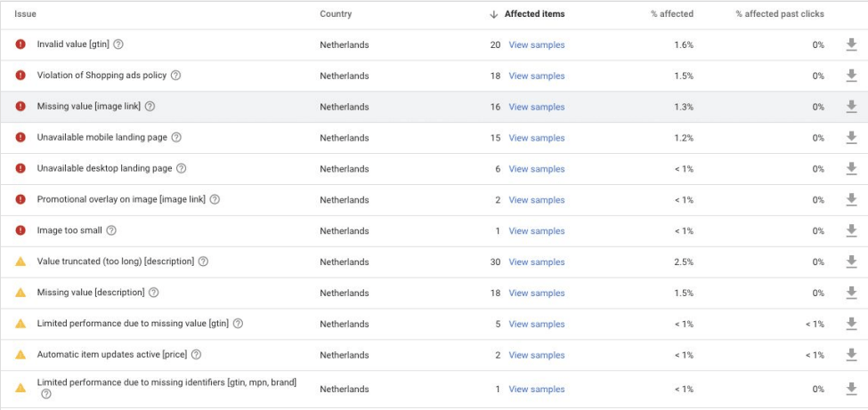Download samples for Invalid value [gtin] row
This screenshot has height=410, width=868.
(851, 44)
